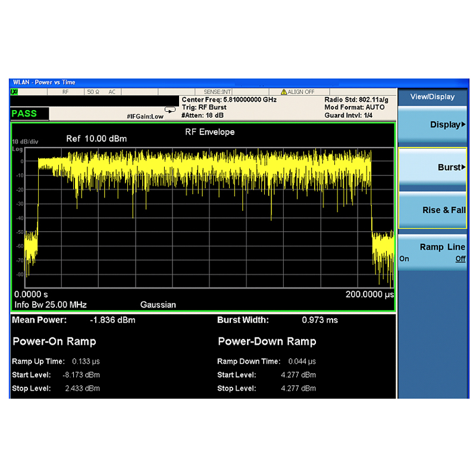This screenshot has height=476, width=476.
Task: Open the Display submenu arrow
Action: [x=464, y=124]
